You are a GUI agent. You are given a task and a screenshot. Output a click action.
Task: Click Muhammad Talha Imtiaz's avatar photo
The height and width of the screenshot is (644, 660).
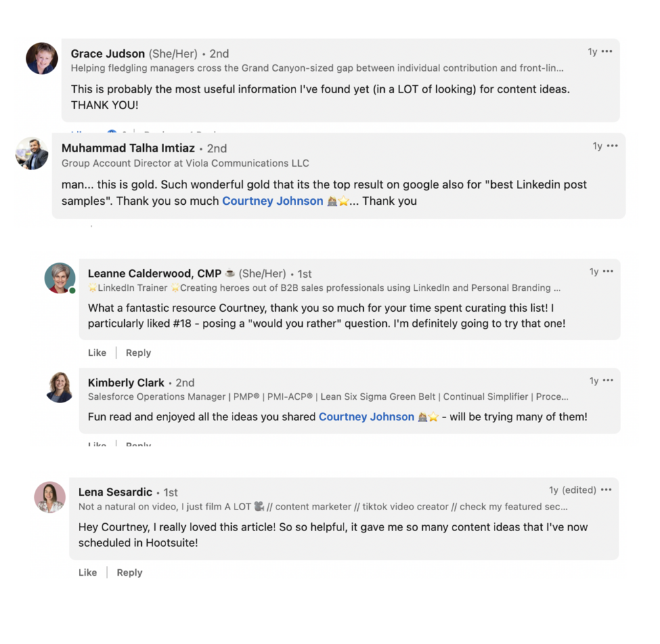[x=32, y=154]
